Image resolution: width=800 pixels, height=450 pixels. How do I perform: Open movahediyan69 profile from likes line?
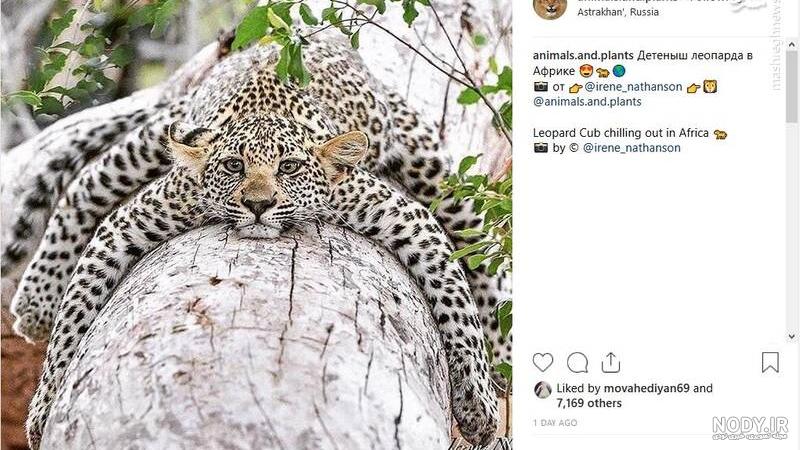click(x=646, y=388)
